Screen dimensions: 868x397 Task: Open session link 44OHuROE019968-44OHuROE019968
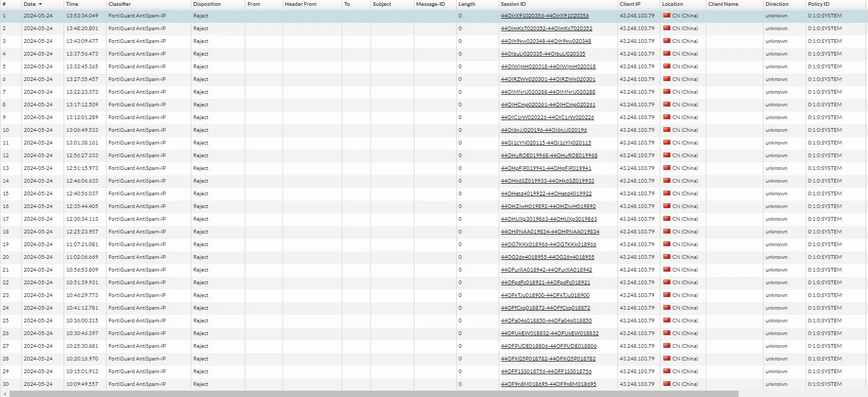tap(549, 156)
